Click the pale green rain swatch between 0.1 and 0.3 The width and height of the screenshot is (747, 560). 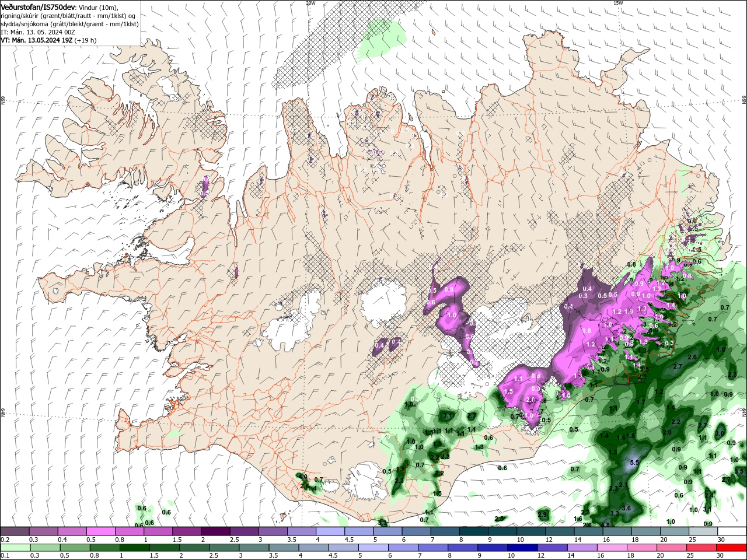pos(15,548)
